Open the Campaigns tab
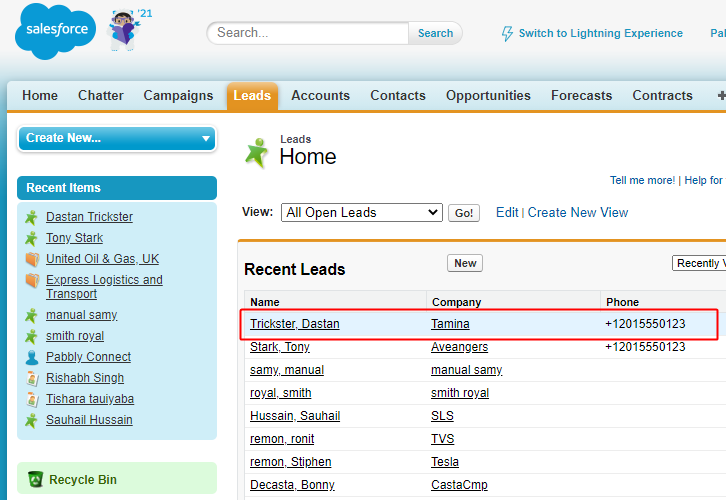The image size is (726, 500). [x=178, y=95]
